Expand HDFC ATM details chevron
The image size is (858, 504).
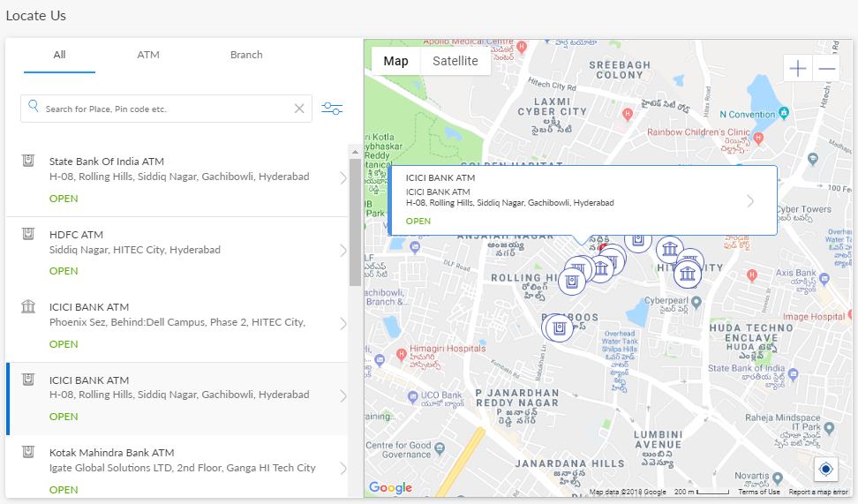pos(343,251)
